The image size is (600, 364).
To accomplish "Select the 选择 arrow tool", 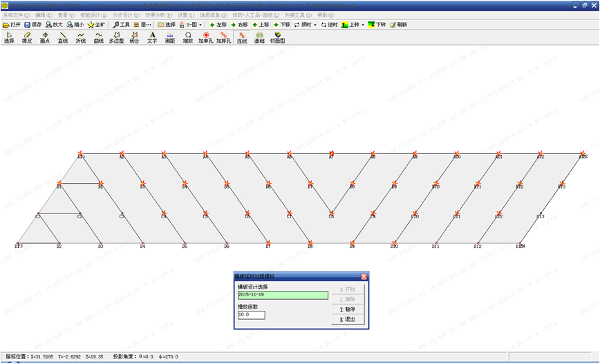I will click(9, 37).
